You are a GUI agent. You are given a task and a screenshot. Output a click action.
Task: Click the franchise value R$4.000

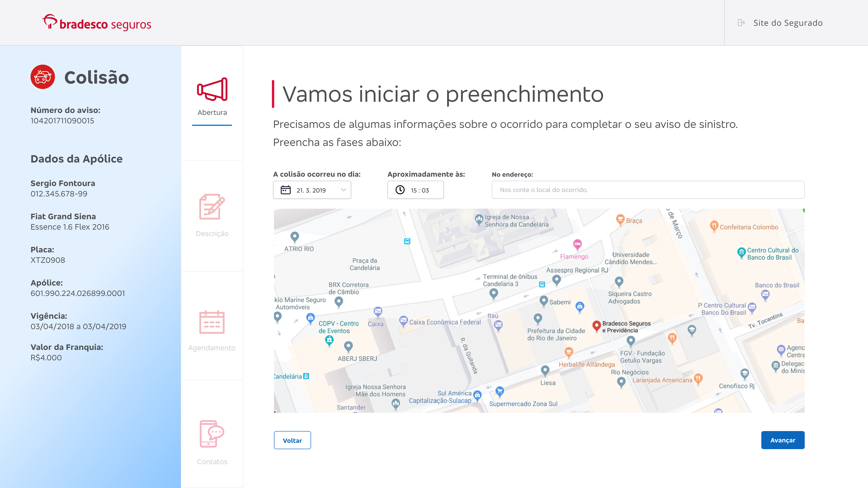click(x=46, y=358)
